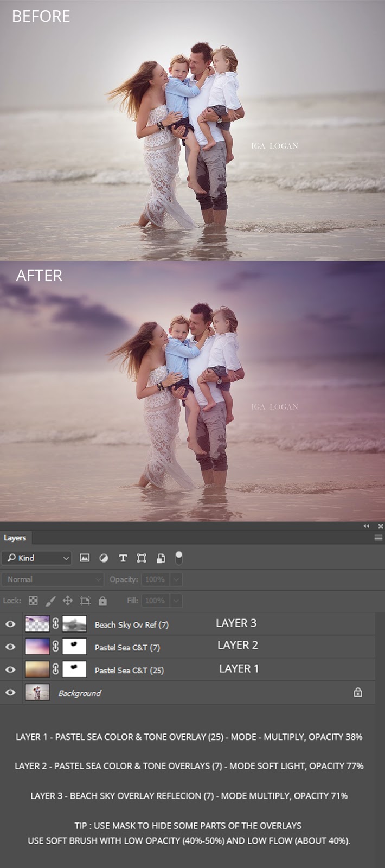Expand the Opacity slider dropdown arrow
Viewport: 385px width, 868px height.
click(176, 579)
